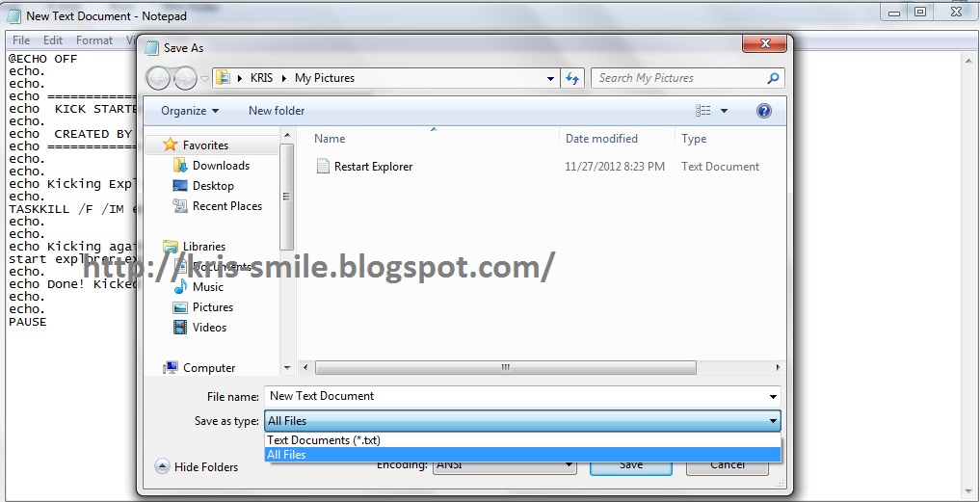Click the change view icon

click(x=703, y=111)
